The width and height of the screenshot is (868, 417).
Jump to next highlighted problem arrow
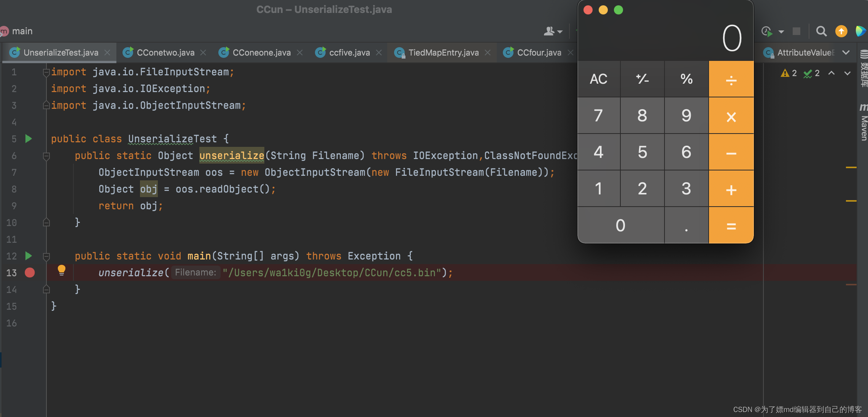click(847, 73)
